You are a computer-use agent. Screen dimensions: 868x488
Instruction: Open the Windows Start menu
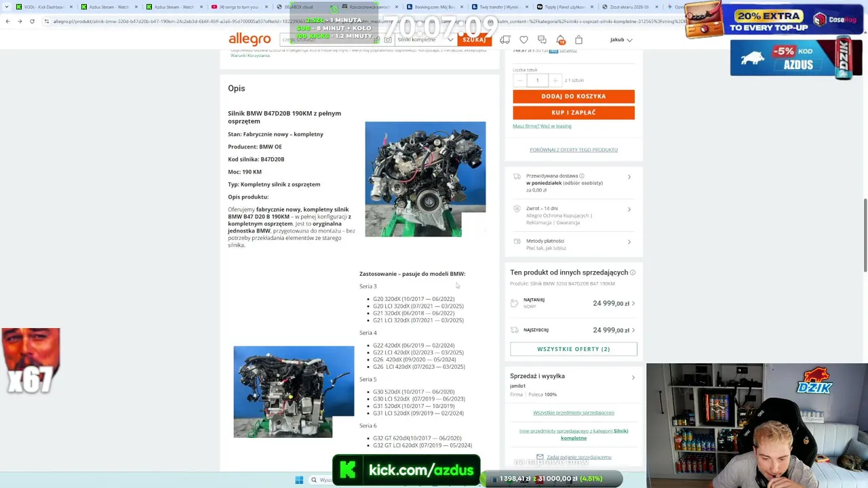coord(299,480)
